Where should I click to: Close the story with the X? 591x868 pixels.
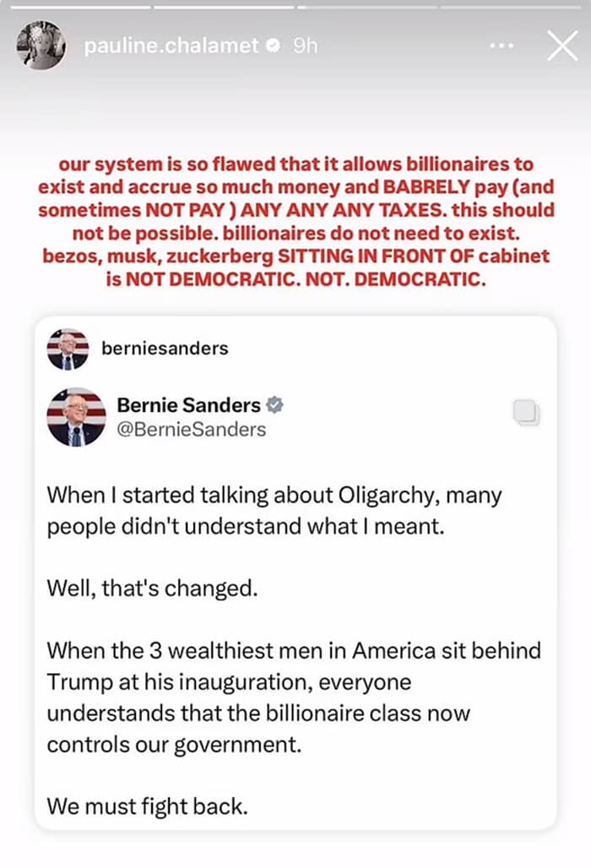click(561, 46)
